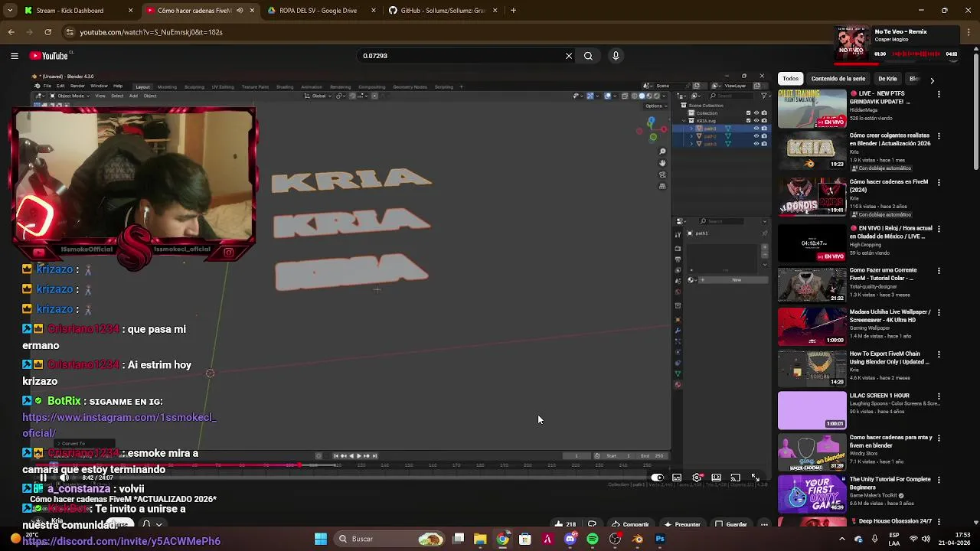The width and height of the screenshot is (980, 551).
Task: Open Spotify from the taskbar
Action: coord(593,539)
